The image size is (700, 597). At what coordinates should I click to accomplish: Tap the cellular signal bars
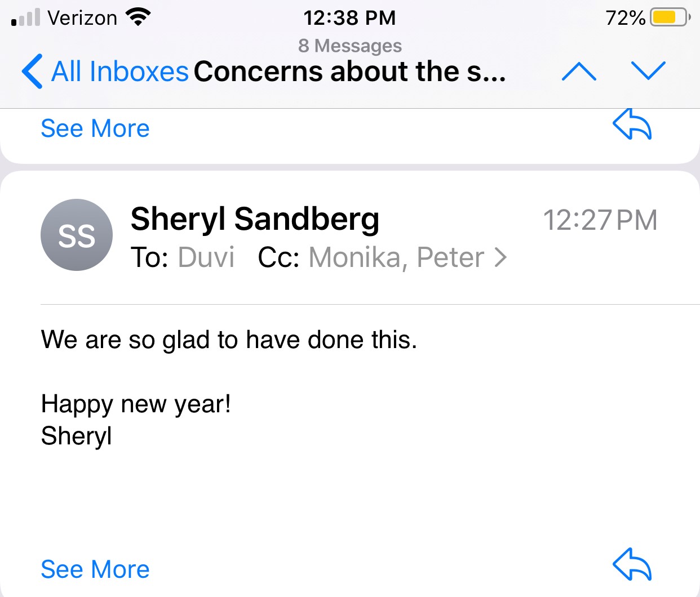(26, 18)
